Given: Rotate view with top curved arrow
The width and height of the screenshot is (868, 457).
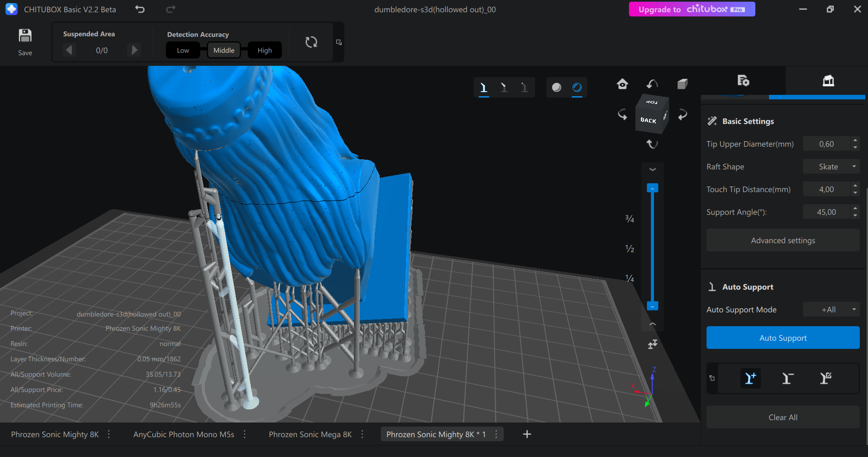Looking at the screenshot, I should [652, 84].
